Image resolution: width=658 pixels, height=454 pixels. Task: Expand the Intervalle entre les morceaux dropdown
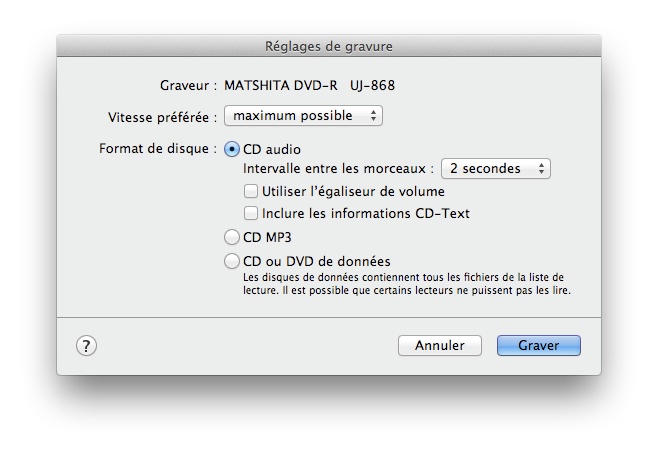pyautogui.click(x=495, y=169)
